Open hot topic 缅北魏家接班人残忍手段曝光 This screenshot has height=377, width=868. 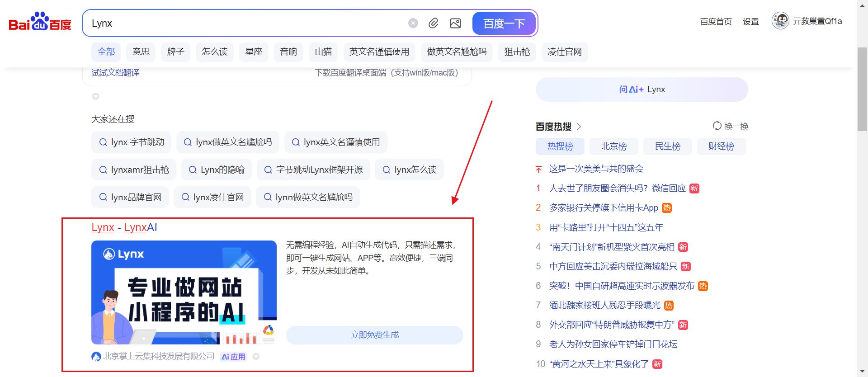605,305
